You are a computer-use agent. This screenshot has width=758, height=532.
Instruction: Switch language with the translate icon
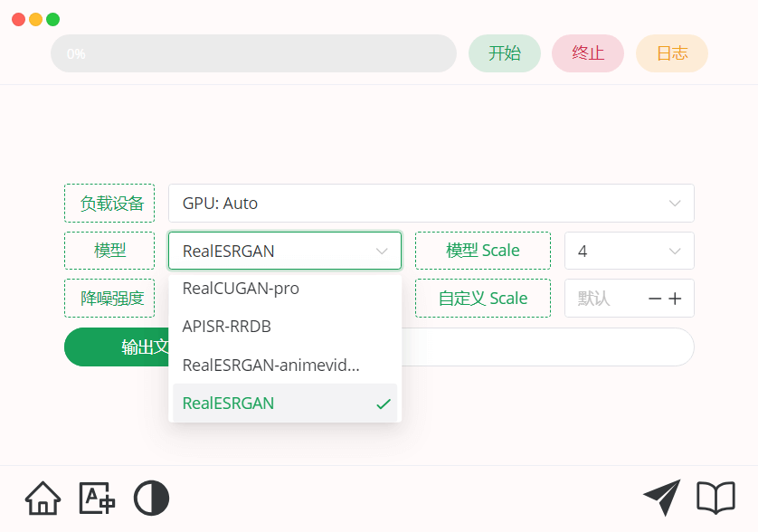pos(97,499)
